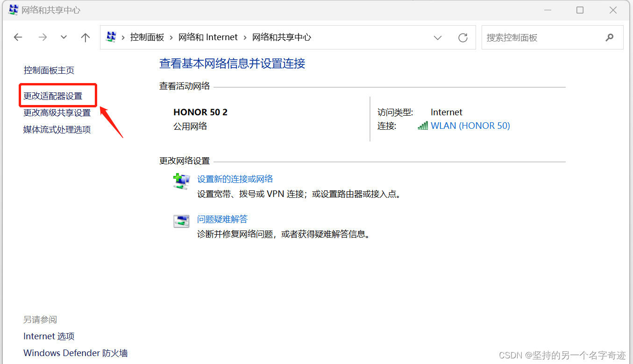
Task: Click the WLAN signal strength icon
Action: pyautogui.click(x=423, y=126)
